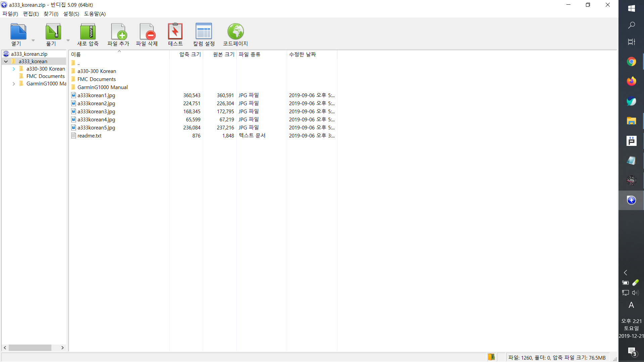The height and width of the screenshot is (362, 644).
Task: Select FMC Documents folder in file list
Action: tap(96, 79)
